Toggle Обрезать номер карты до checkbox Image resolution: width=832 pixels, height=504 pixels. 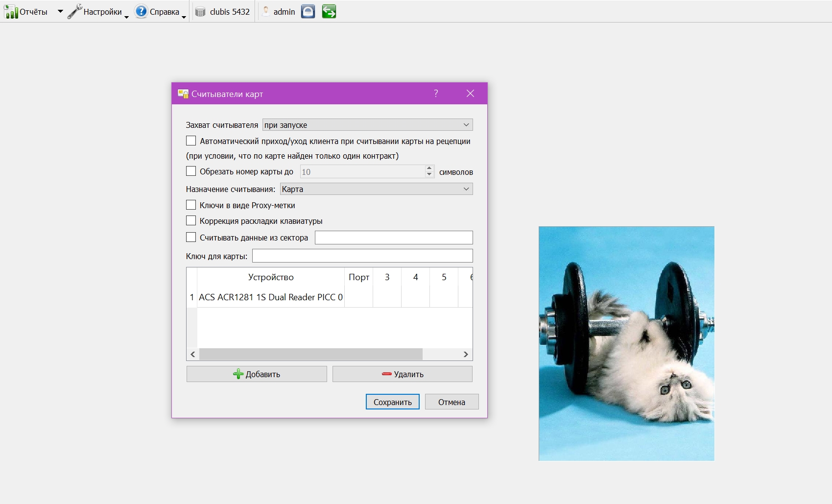[x=191, y=171]
